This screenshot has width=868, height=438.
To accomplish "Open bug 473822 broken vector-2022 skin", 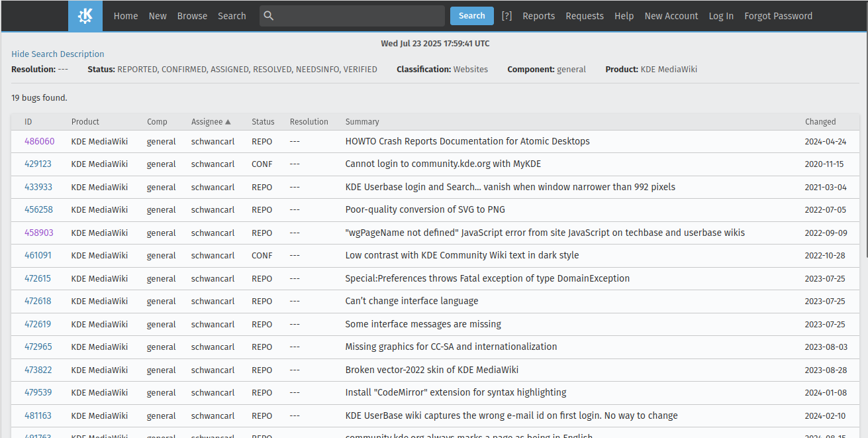I will pos(38,370).
